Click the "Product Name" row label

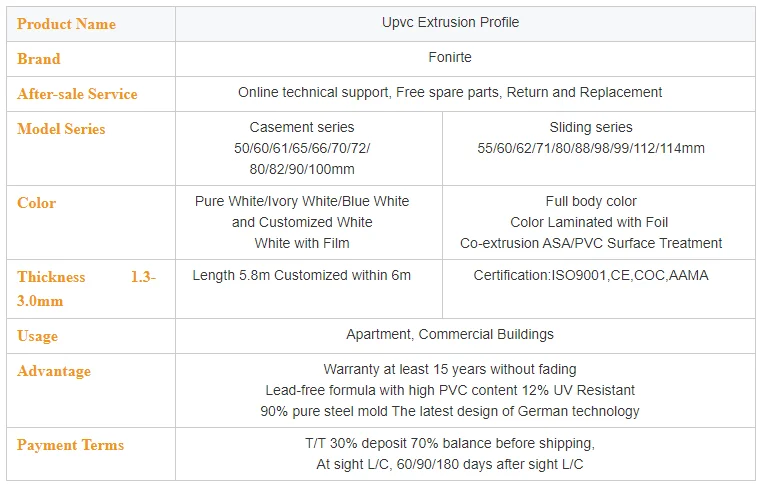pos(66,24)
